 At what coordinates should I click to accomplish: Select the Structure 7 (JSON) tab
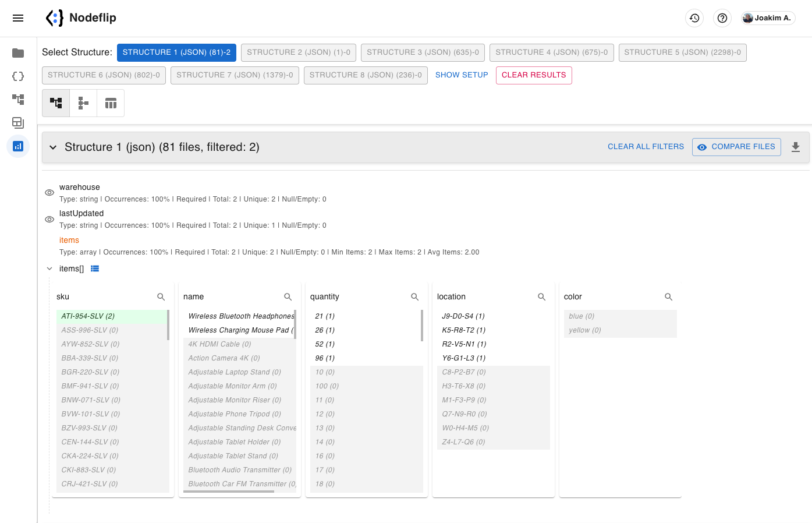235,75
